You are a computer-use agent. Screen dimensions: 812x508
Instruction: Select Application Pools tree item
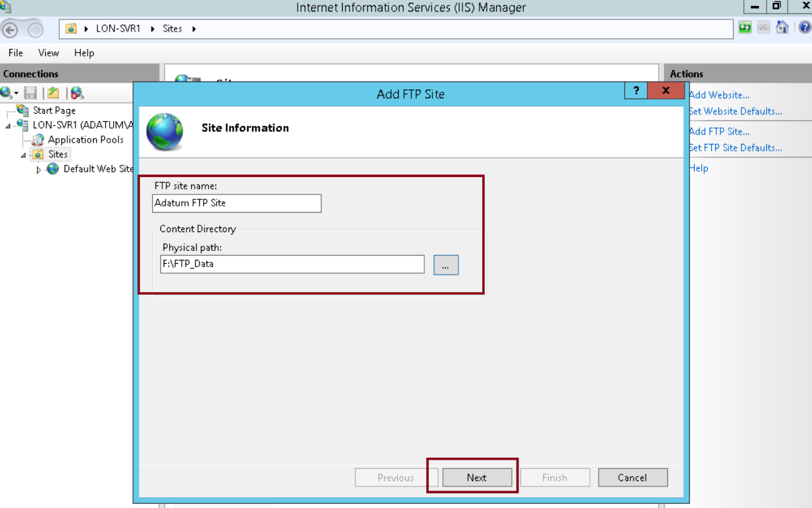[x=86, y=140]
